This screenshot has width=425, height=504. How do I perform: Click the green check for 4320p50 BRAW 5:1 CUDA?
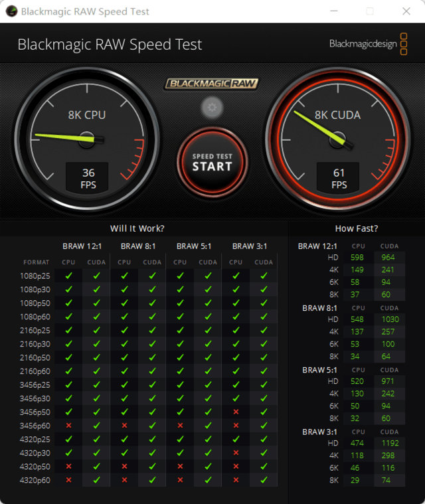coord(208,466)
